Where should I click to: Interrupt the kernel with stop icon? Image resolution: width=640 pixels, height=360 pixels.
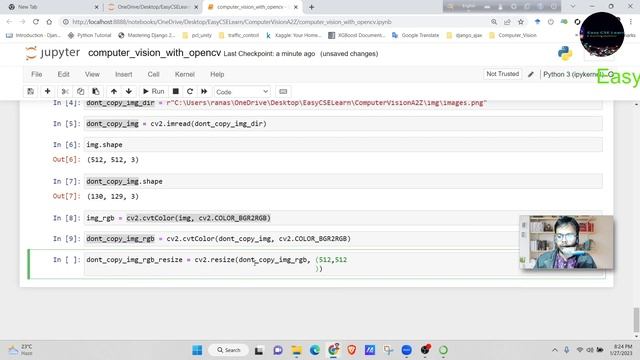tap(176, 91)
